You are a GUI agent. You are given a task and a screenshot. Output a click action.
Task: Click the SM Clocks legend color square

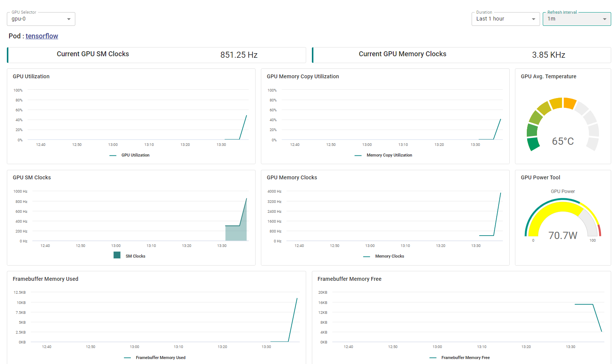117,255
